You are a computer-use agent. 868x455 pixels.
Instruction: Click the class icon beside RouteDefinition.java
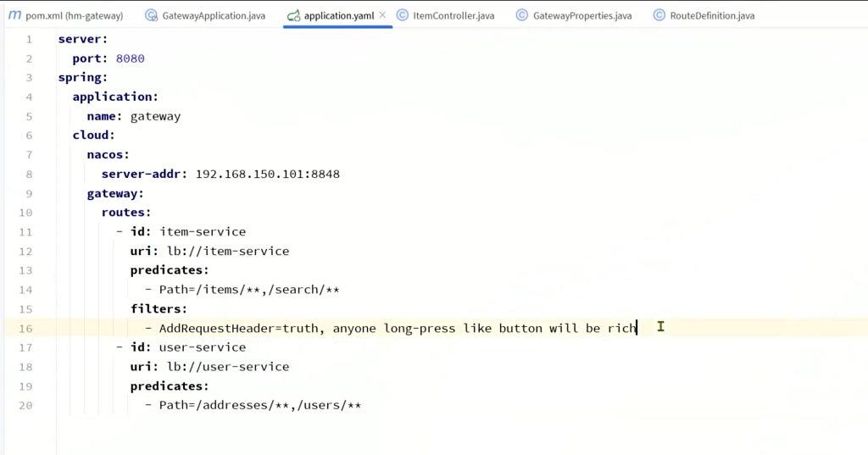point(659,15)
